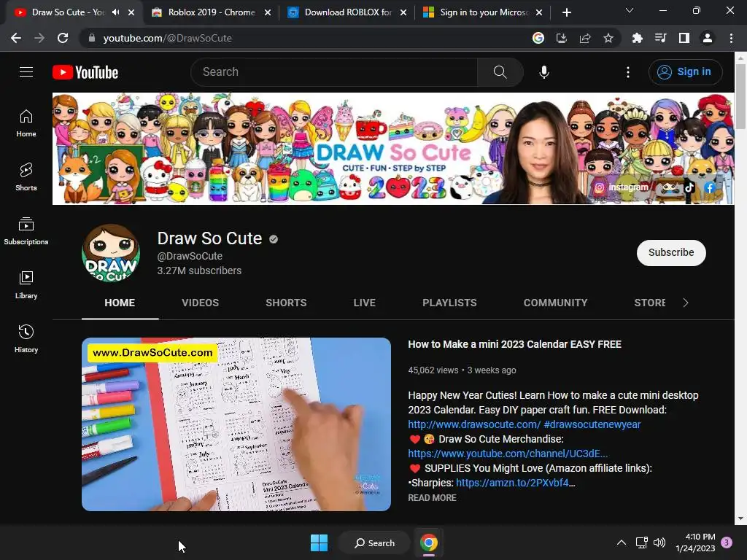Open the channel COMMUNITY tab
The width and height of the screenshot is (747, 560).
(x=555, y=303)
